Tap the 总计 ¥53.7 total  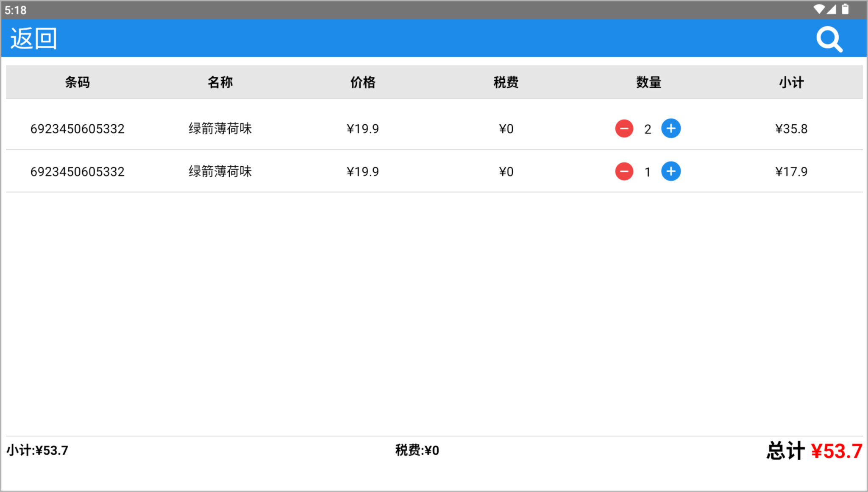814,451
